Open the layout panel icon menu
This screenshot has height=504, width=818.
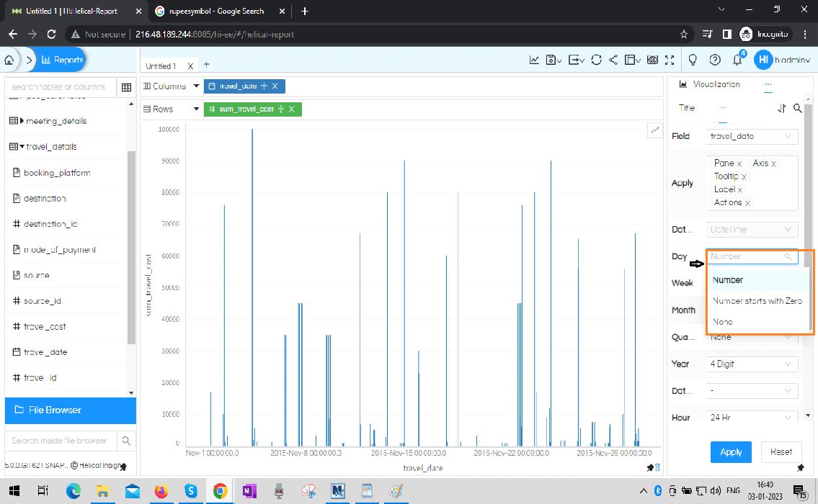pyautogui.click(x=632, y=60)
